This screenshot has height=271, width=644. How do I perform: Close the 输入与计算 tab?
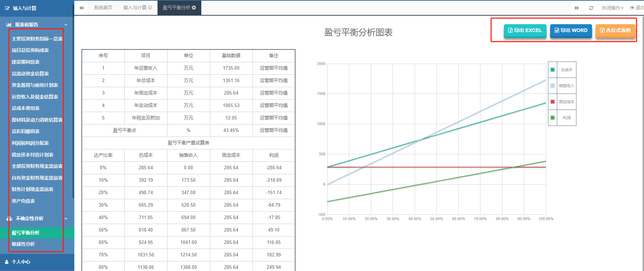(x=150, y=7)
